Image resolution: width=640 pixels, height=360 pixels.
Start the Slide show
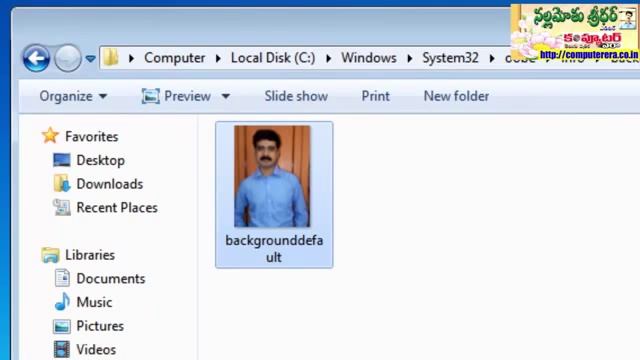coord(296,96)
